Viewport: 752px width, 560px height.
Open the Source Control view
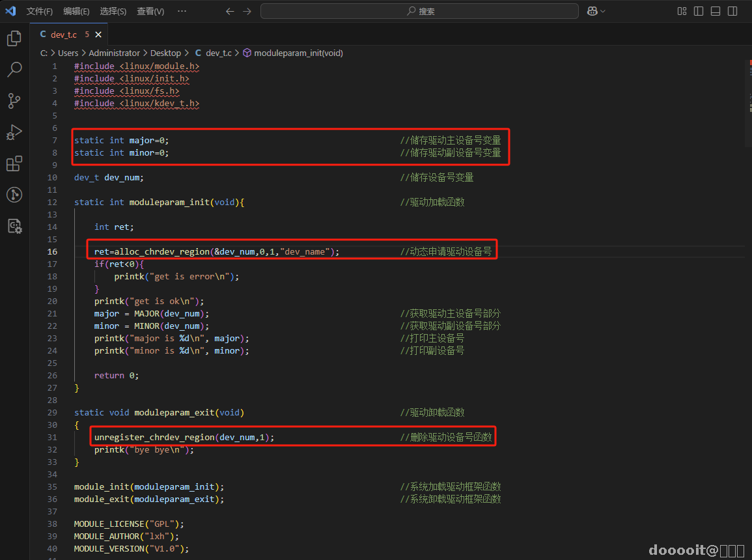(x=14, y=101)
